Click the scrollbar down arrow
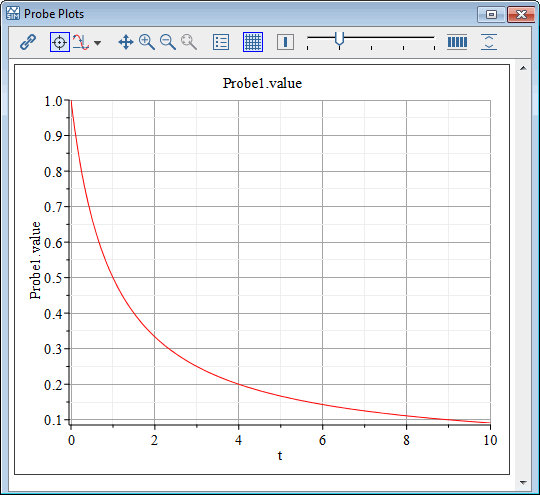The width and height of the screenshot is (540, 495). click(523, 483)
